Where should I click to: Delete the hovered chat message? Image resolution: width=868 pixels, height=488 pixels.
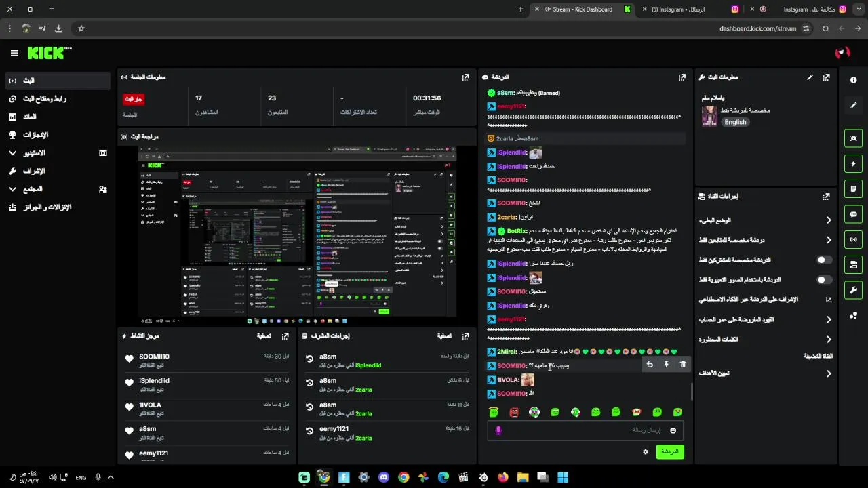coord(683,365)
